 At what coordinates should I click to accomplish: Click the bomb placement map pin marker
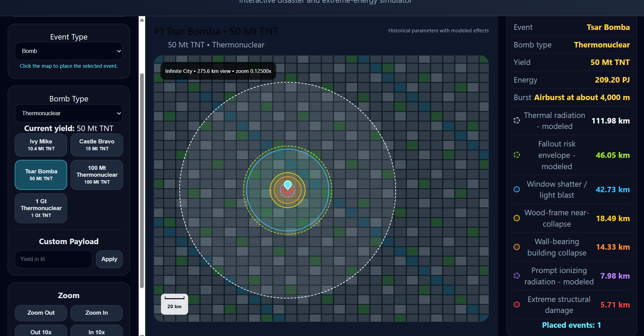click(x=288, y=185)
